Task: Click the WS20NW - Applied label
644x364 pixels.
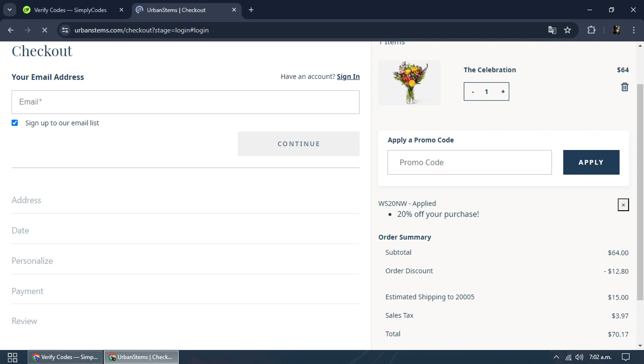Action: [407, 203]
